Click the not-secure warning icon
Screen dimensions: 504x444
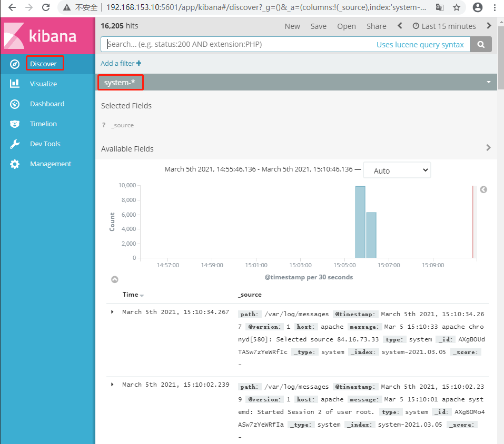point(67,7)
